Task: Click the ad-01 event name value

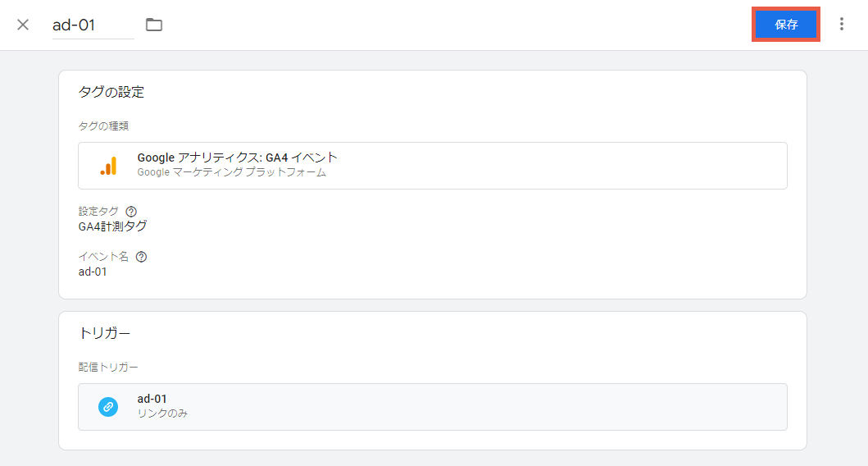Action: (93, 272)
